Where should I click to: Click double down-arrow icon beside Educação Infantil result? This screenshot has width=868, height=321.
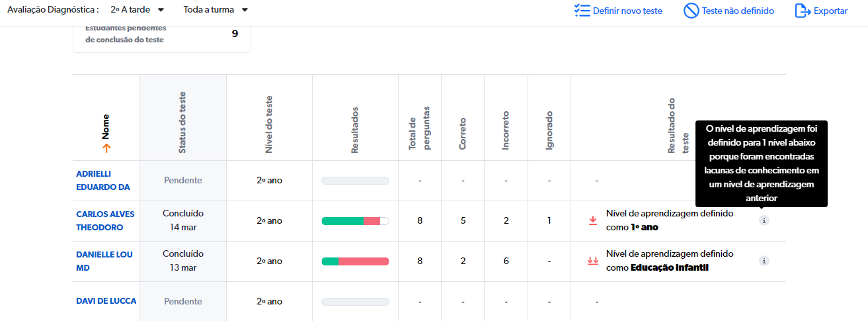(592, 261)
